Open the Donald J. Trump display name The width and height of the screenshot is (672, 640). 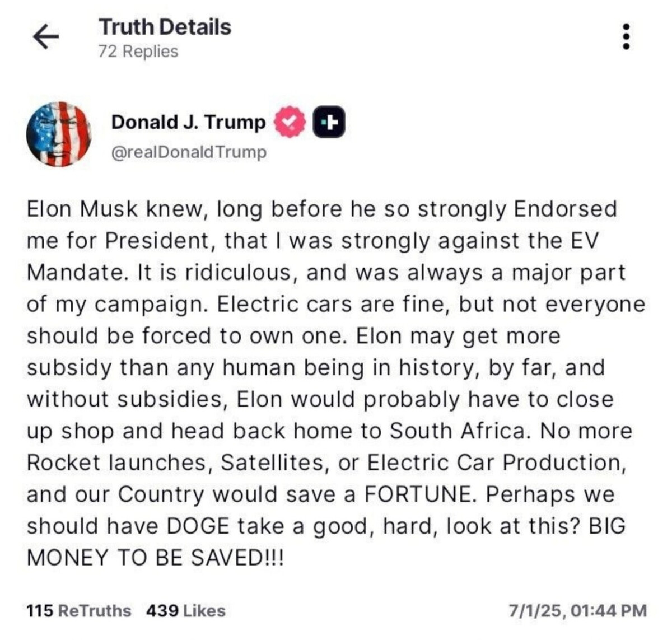coord(188,122)
